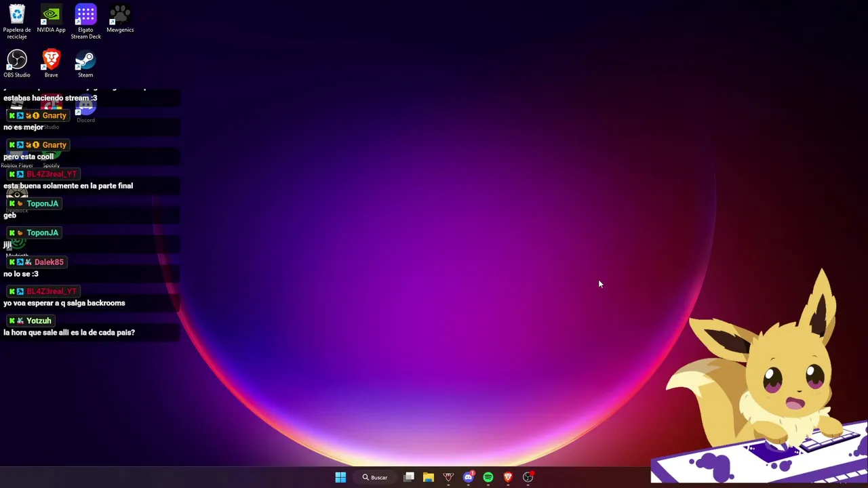Click message 'yo voa esperar a q salga backrooms'
This screenshot has height=488, width=868.
tap(64, 302)
